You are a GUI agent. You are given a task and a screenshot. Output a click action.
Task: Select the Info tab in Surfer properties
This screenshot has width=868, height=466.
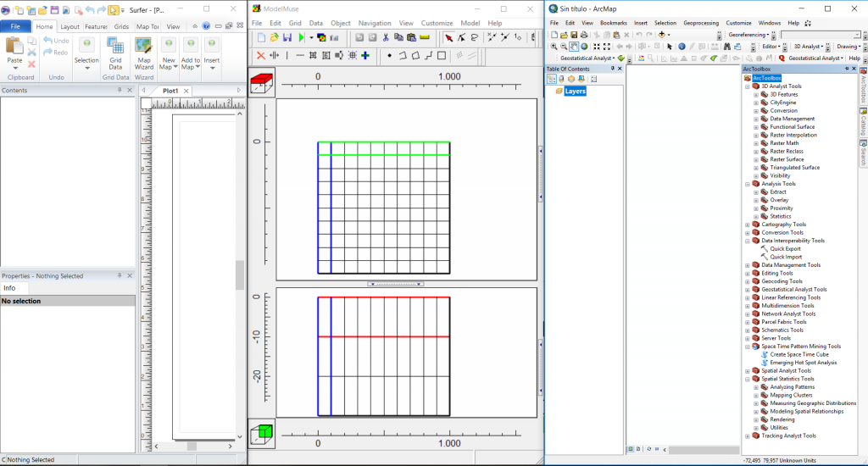pos(9,288)
